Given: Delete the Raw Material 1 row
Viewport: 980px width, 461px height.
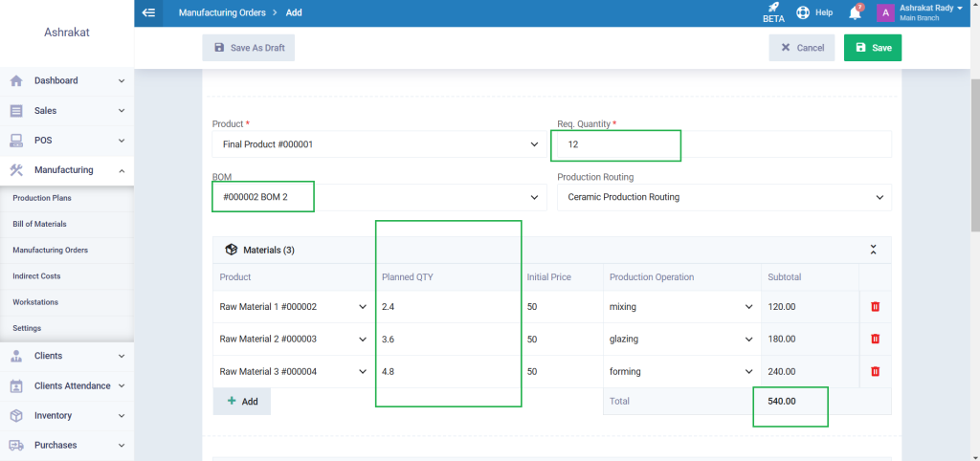Looking at the screenshot, I should pos(875,307).
